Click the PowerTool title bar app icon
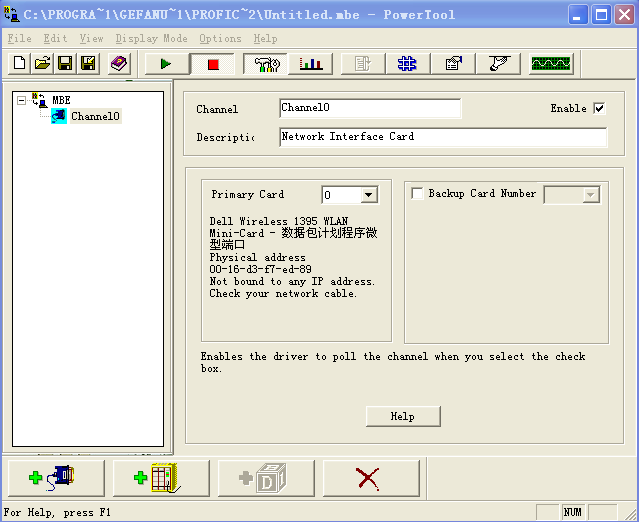Viewport: 639px width, 522px height. 12,15
